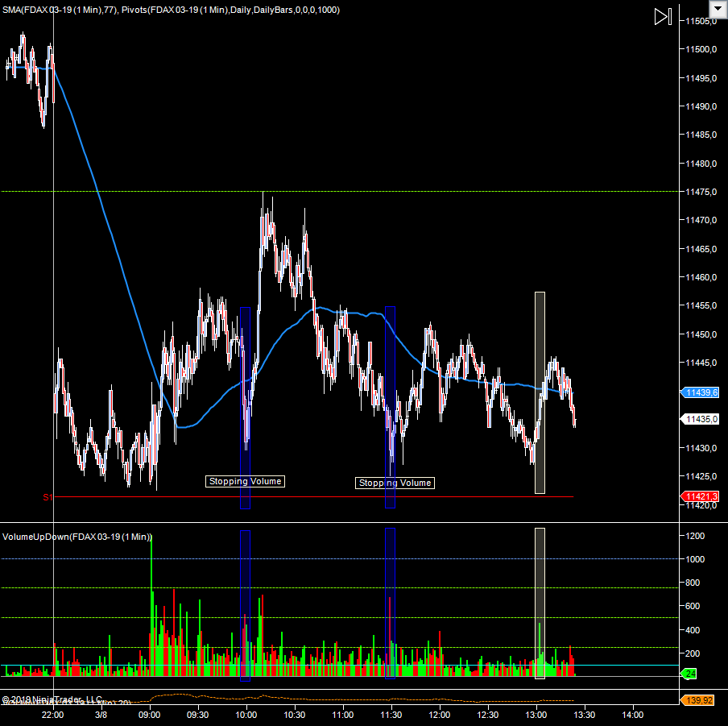
Task: Click the blue SMA price marker 11439,6
Action: (x=700, y=392)
